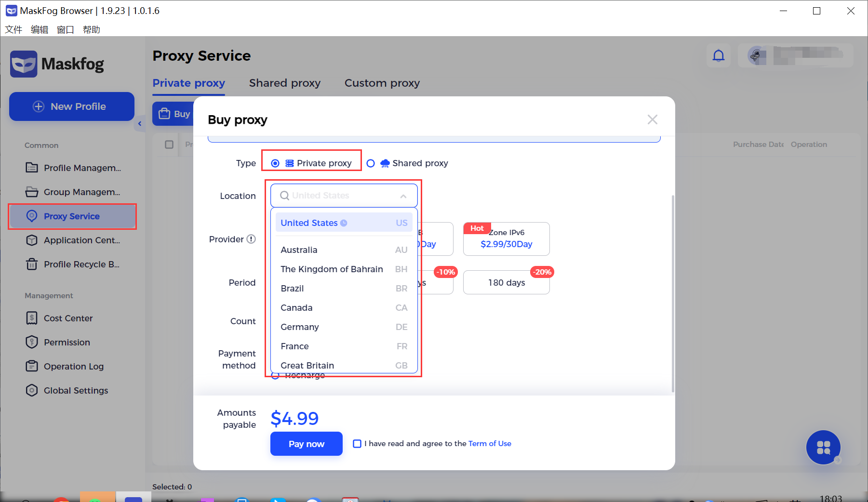Click the taskbar clock
The width and height of the screenshot is (868, 502).
pyautogui.click(x=830, y=498)
